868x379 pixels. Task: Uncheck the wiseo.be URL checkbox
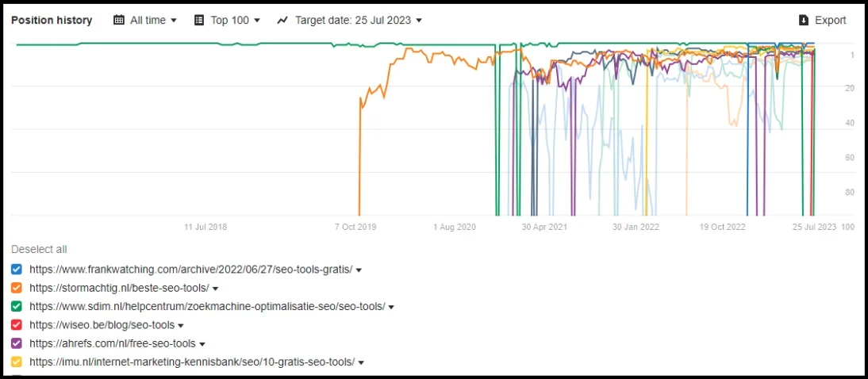click(17, 325)
